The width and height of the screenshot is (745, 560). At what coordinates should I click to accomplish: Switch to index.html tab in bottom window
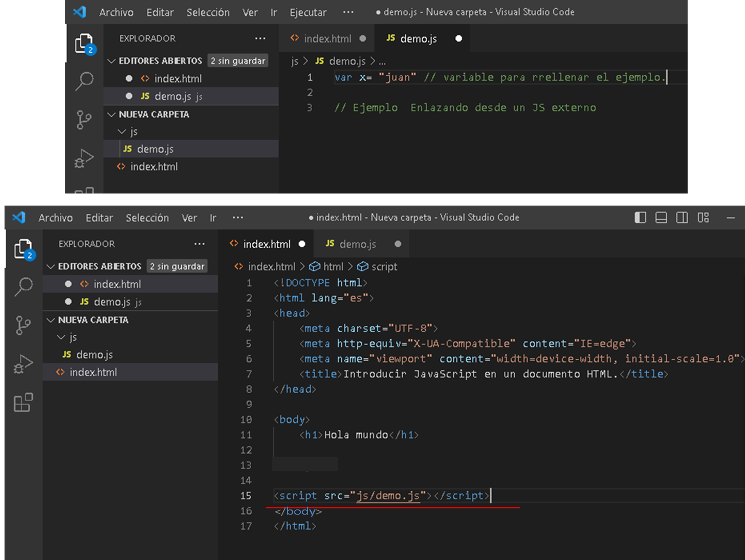pos(267,244)
